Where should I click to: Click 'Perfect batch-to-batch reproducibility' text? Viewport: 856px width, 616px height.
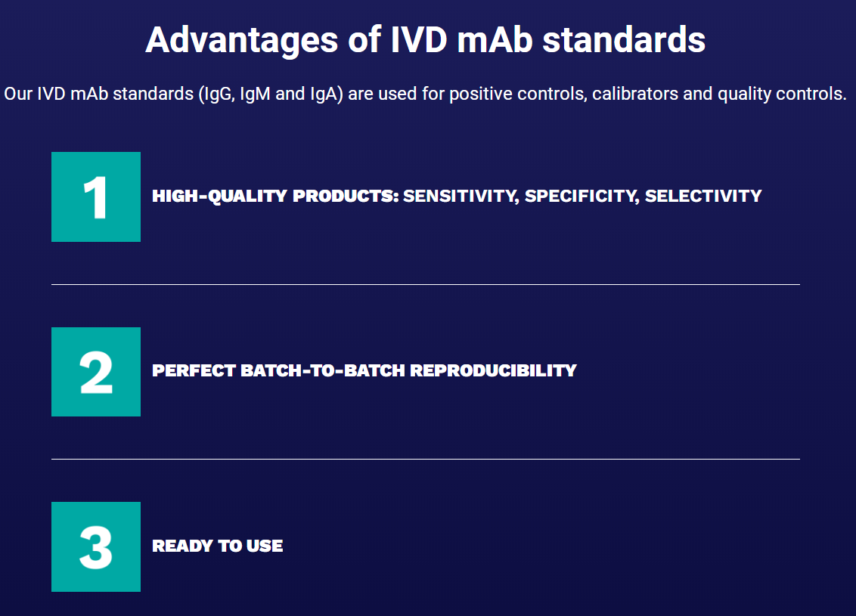(x=364, y=370)
